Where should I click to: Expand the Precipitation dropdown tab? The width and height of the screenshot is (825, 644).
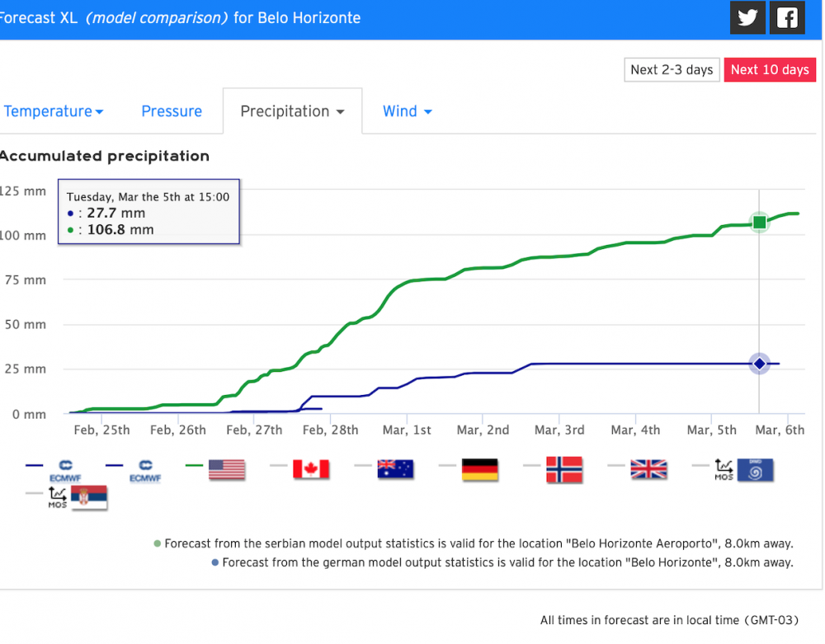[292, 111]
